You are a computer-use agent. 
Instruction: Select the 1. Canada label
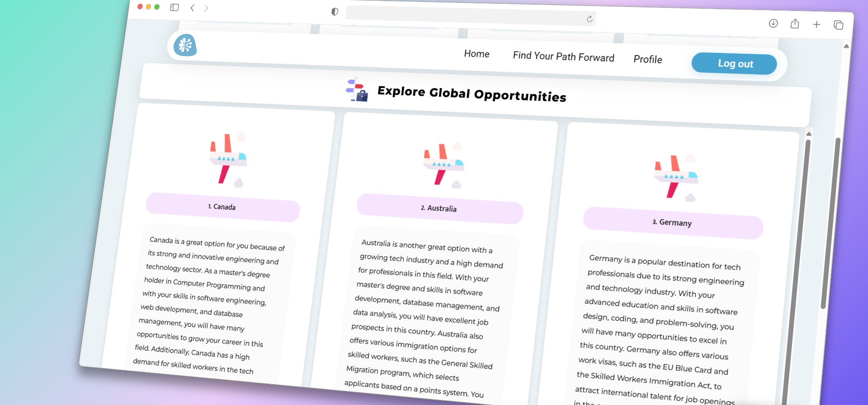pos(222,207)
